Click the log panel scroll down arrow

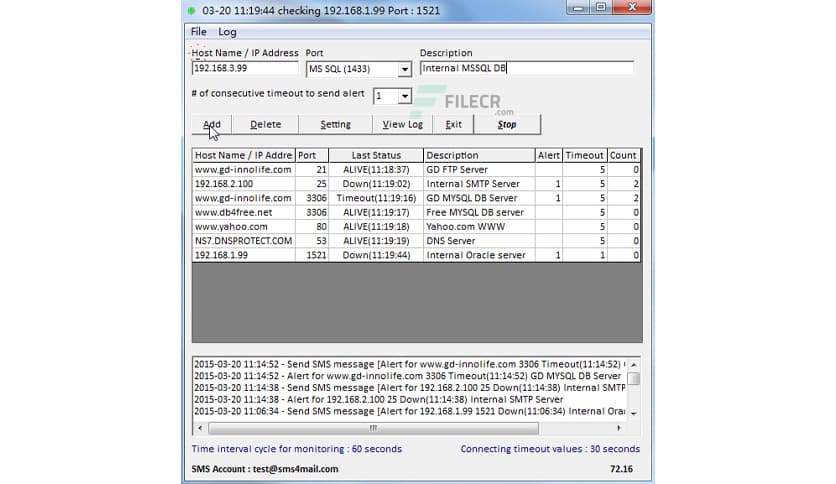(x=633, y=414)
